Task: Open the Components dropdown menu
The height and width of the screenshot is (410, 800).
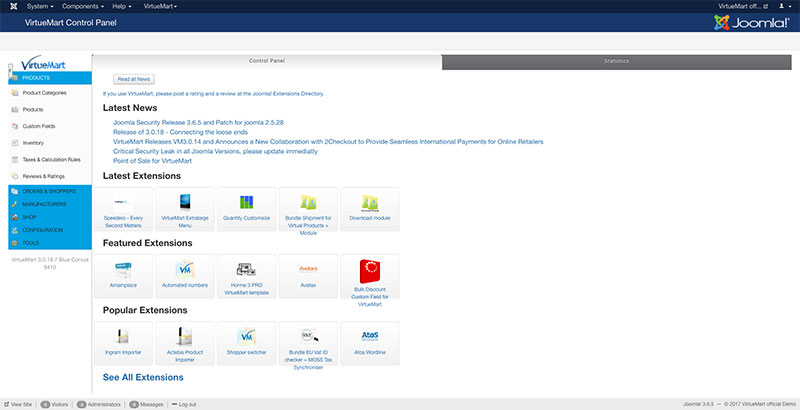Action: click(83, 6)
